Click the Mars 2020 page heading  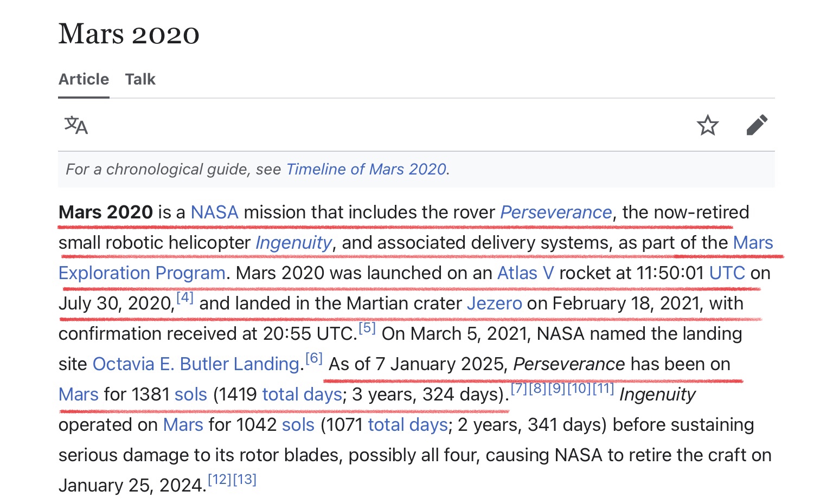129,34
